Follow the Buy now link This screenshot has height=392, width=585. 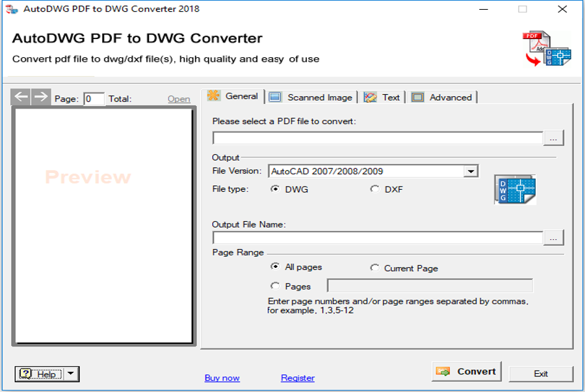click(x=222, y=378)
